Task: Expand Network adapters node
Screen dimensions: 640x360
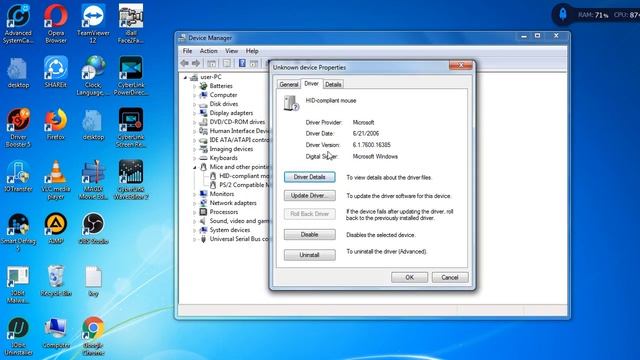Action: click(195, 203)
